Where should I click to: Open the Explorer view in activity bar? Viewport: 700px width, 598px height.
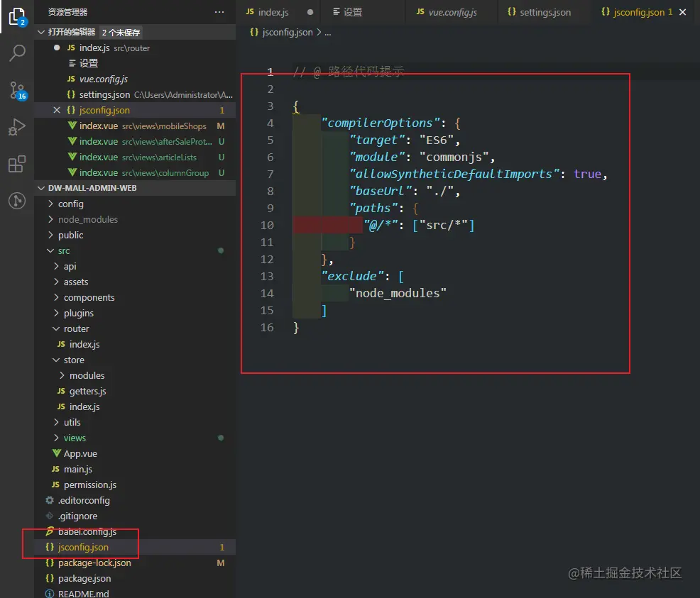[x=17, y=16]
